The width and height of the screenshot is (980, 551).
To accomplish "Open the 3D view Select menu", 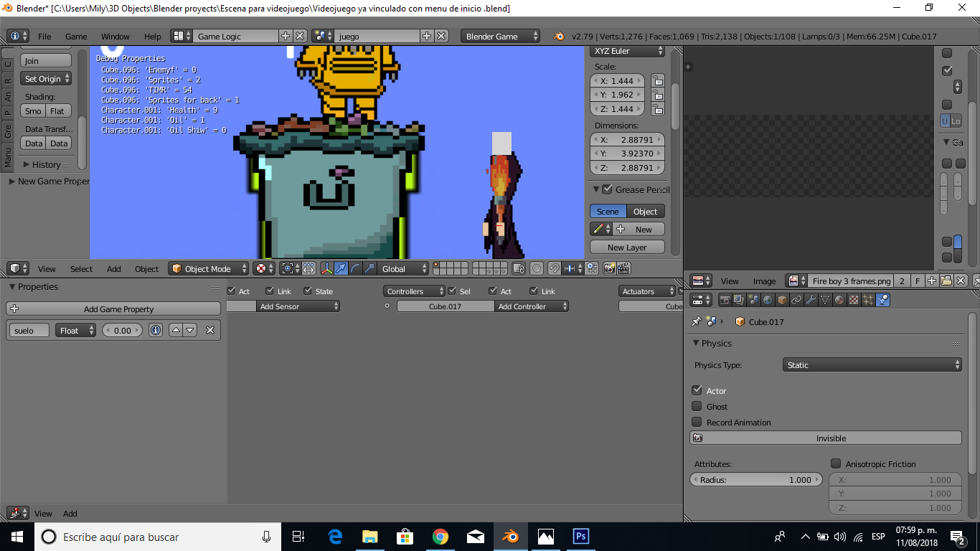I will click(81, 268).
